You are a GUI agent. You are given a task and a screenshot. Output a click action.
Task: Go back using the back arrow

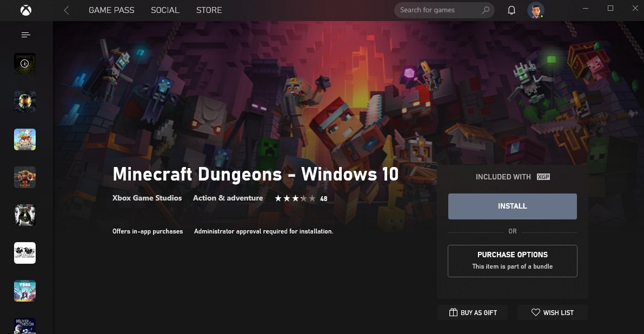coord(67,10)
